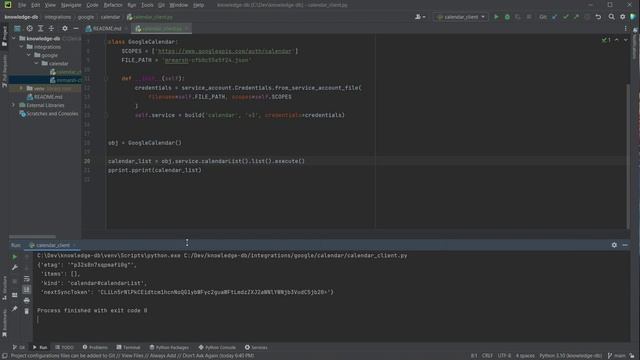Toggle scroll to end in the Run console
Screen dimensions: 640x360
click(x=27, y=289)
